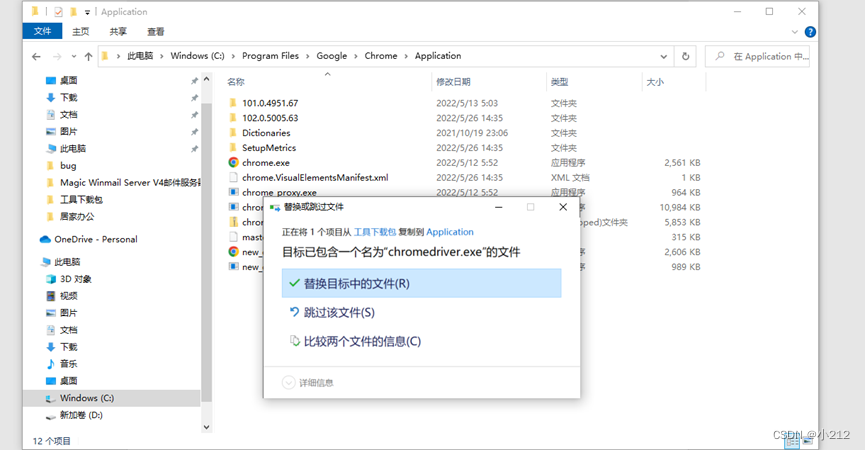
Task: Open 下载 in Quick access
Action: (x=68, y=98)
